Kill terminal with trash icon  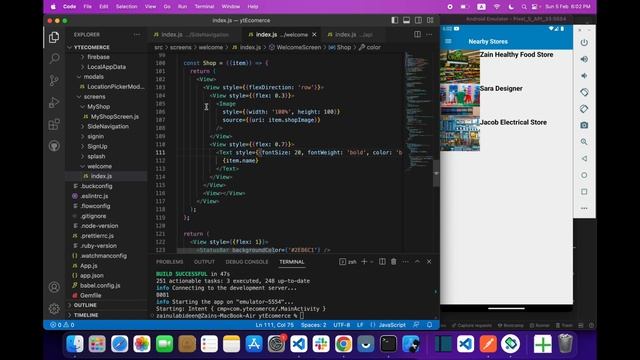pyautogui.click(x=393, y=262)
